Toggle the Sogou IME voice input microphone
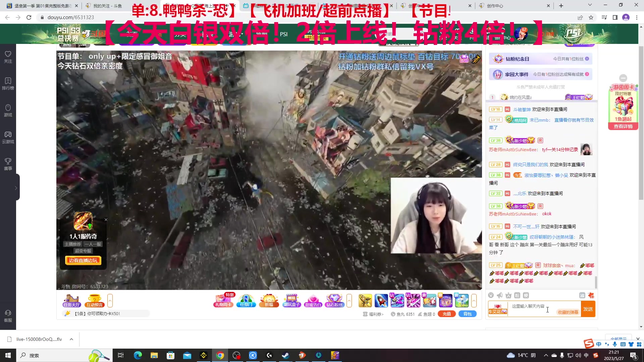Image resolution: width=644 pixels, height=362 pixels. 615,344
